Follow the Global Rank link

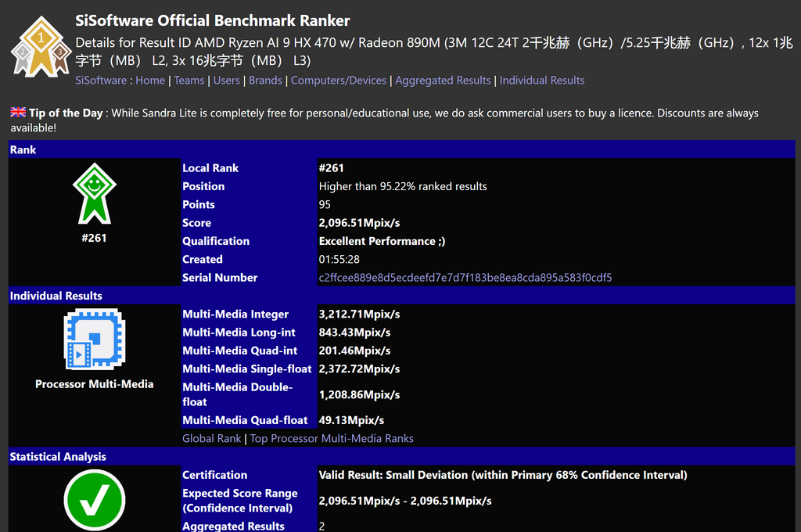(x=211, y=439)
